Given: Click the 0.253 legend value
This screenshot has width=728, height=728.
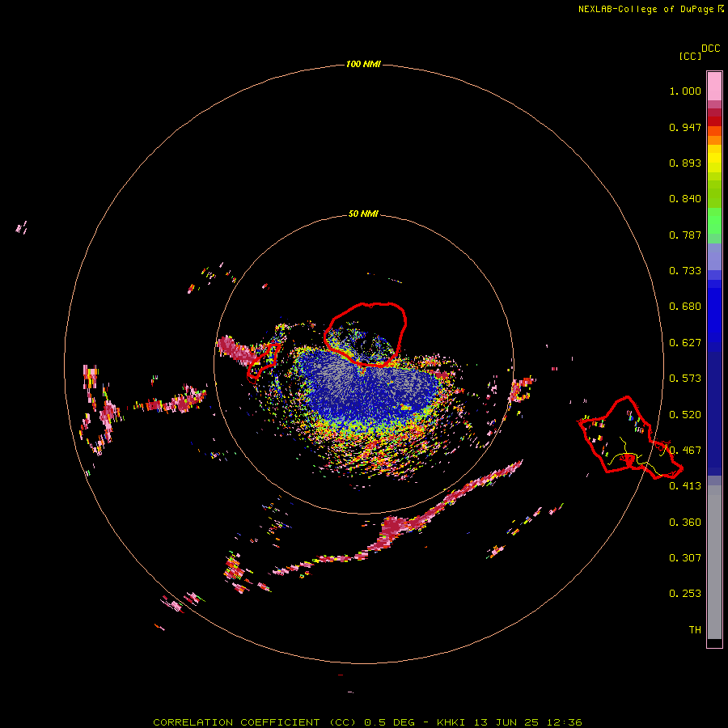Looking at the screenshot, I should click(x=685, y=594).
